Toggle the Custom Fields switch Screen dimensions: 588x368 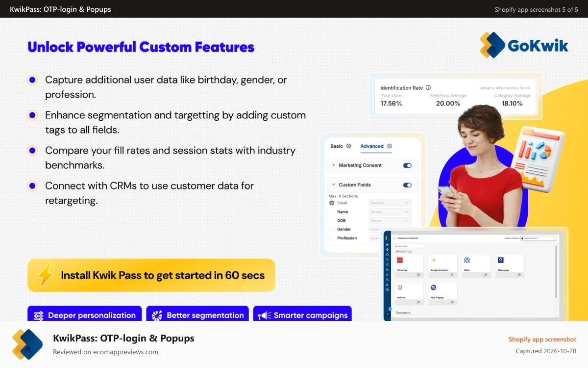coord(407,185)
